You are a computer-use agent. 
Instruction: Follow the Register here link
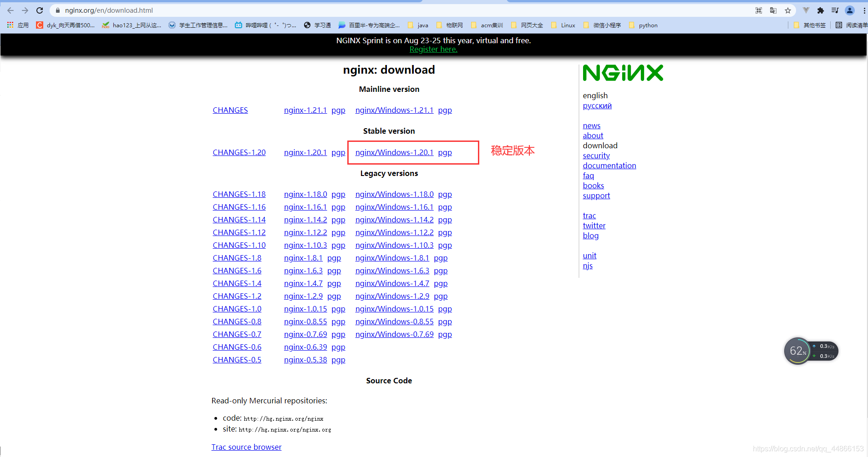click(433, 49)
